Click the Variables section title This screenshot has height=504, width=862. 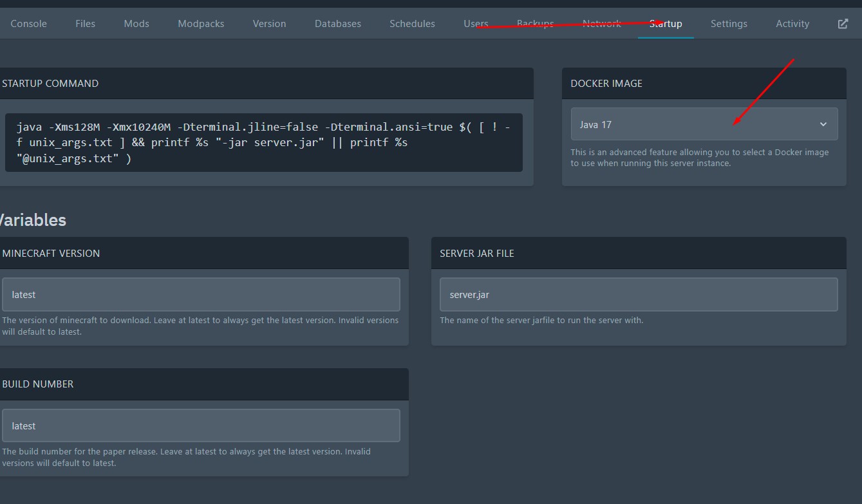[32, 220]
